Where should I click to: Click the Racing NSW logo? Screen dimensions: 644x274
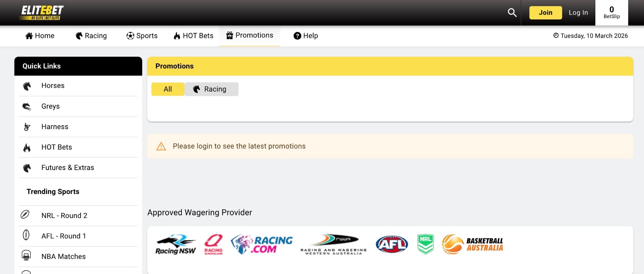(175, 244)
